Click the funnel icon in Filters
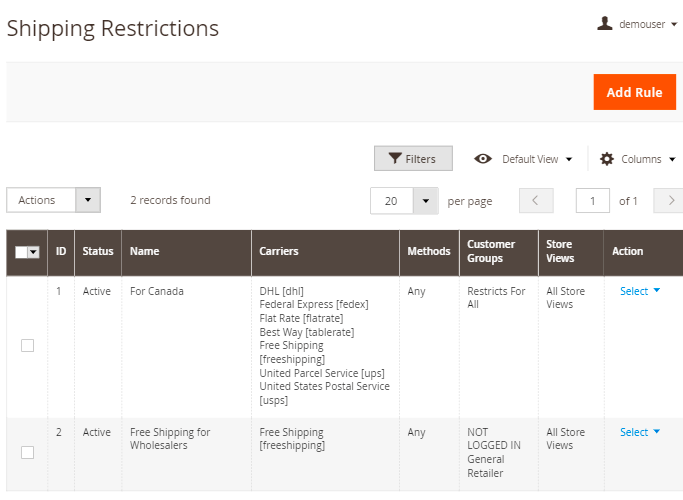The height and width of the screenshot is (500, 683). point(396,159)
